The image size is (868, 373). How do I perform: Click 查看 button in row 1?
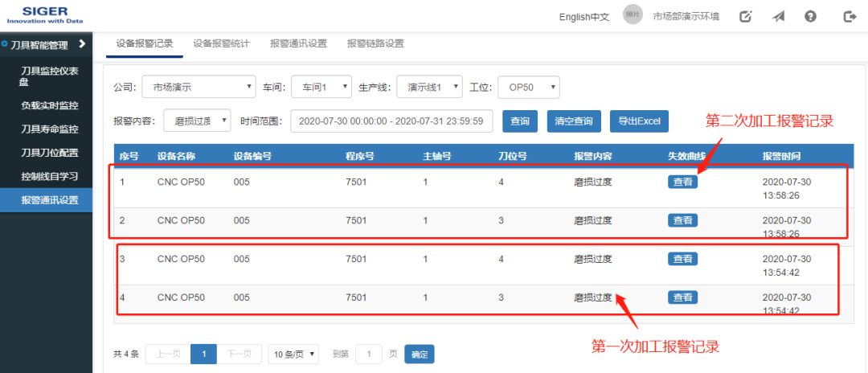[682, 182]
